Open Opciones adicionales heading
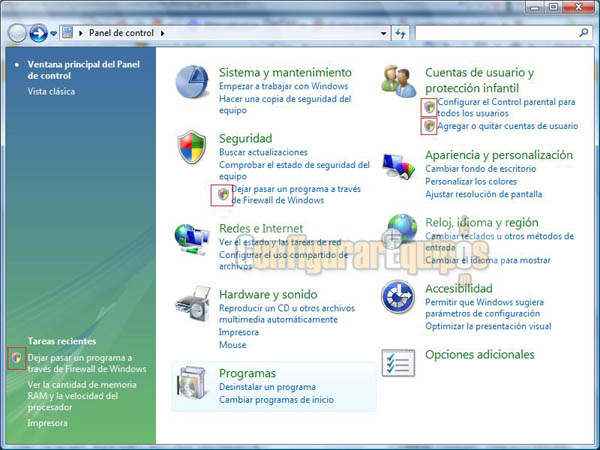The width and height of the screenshot is (600, 450). point(480,354)
